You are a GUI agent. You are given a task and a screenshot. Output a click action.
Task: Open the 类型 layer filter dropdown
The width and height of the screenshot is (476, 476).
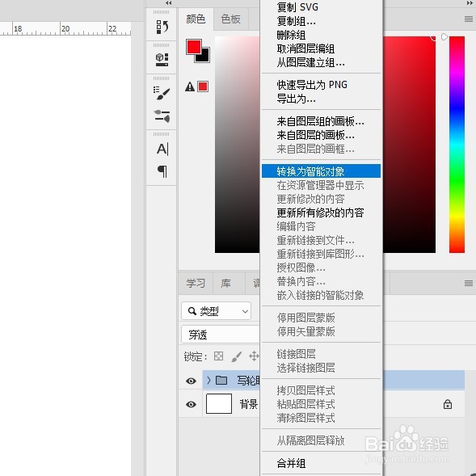tap(216, 311)
